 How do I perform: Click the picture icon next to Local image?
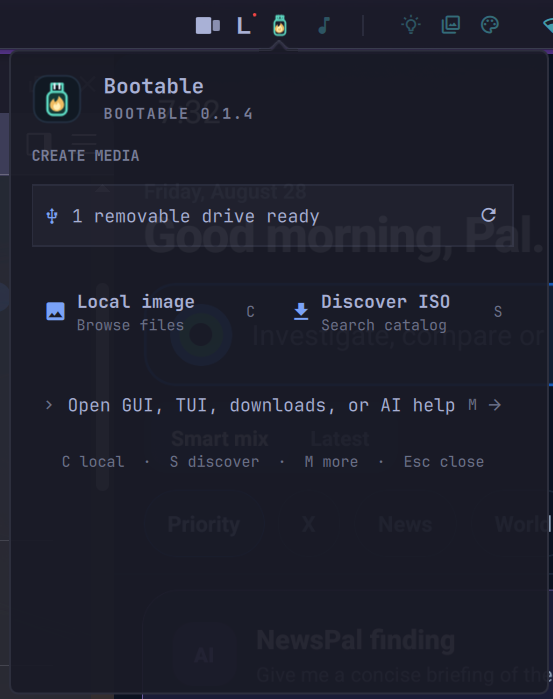[x=56, y=312]
